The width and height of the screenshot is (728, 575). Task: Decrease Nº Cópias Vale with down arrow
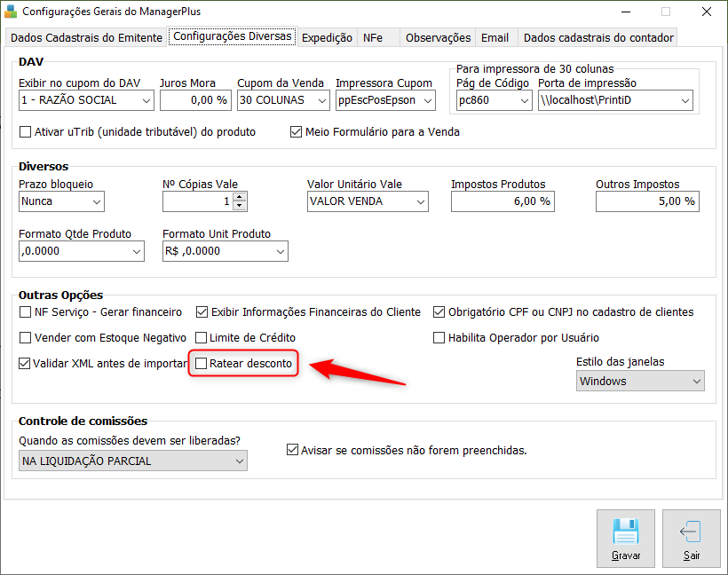pyautogui.click(x=239, y=206)
